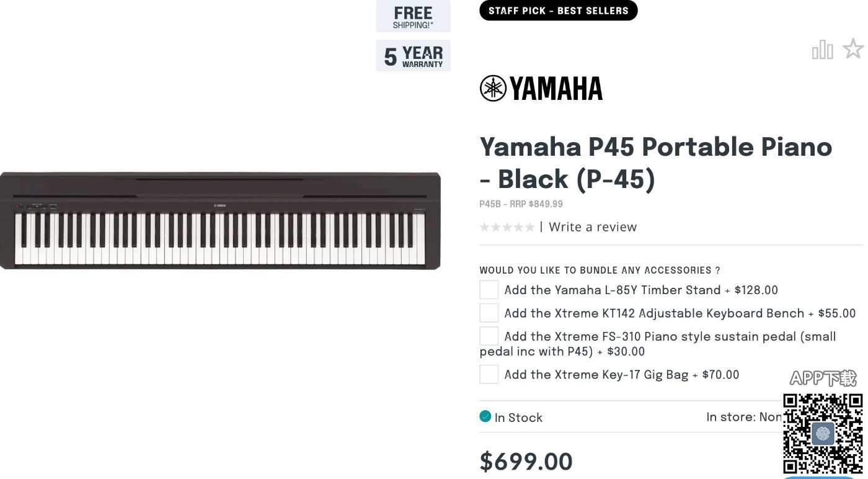Click the P45B RRP $849.99 text
The image size is (868, 479).
(521, 204)
